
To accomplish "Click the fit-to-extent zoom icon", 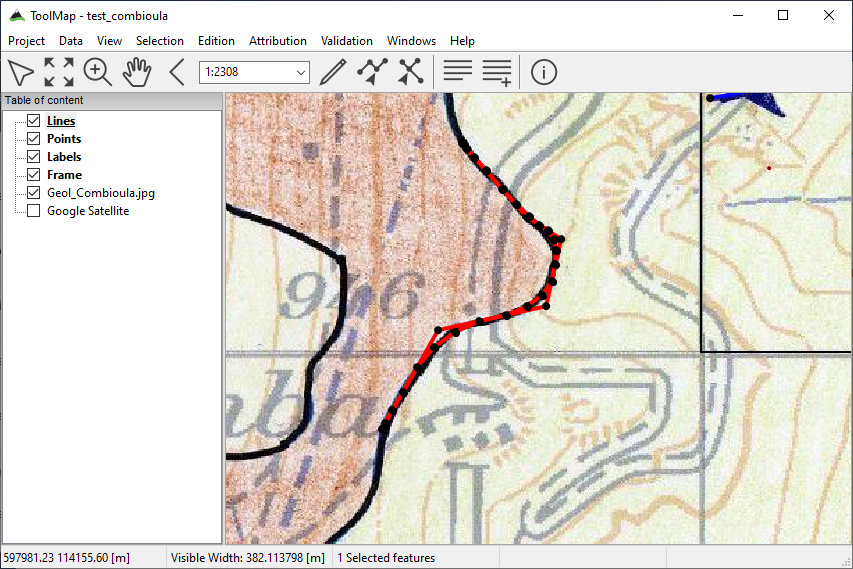I will click(59, 72).
